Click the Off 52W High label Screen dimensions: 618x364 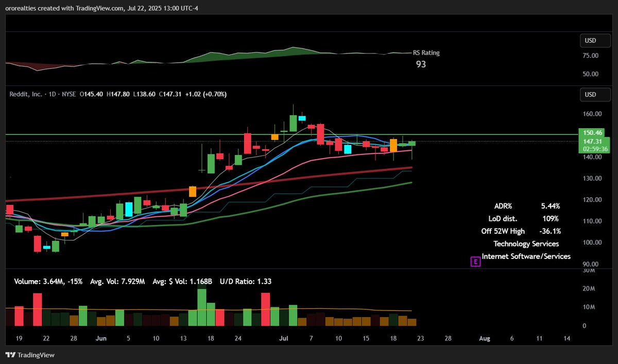(503, 231)
